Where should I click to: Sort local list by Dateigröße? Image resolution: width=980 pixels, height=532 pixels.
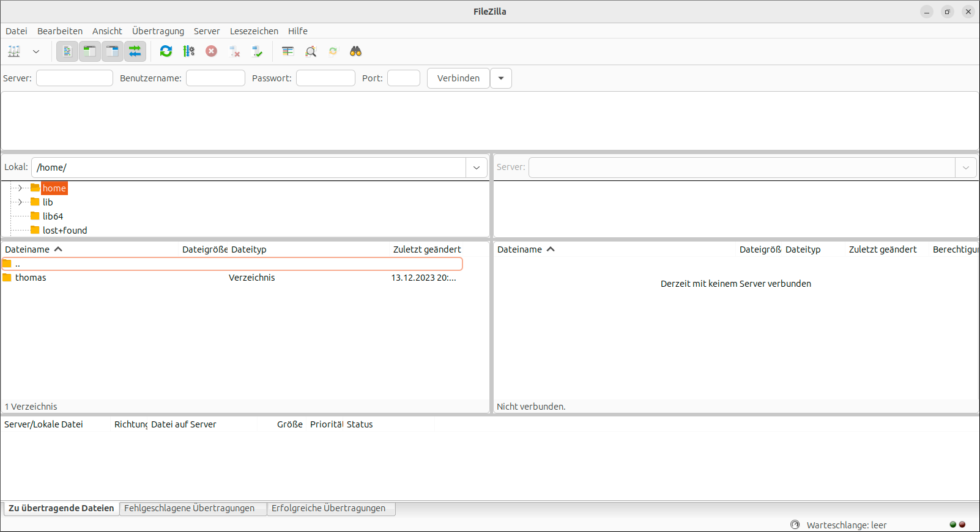[x=205, y=249]
